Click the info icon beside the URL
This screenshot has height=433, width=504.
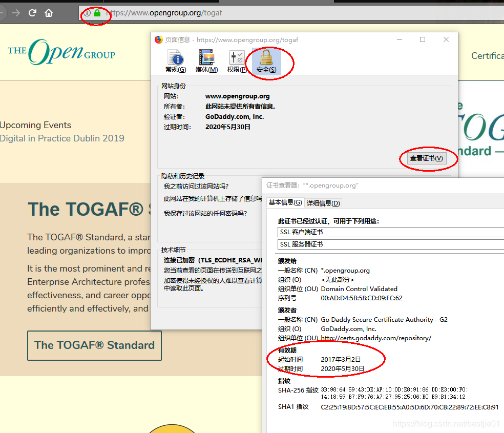pyautogui.click(x=87, y=13)
